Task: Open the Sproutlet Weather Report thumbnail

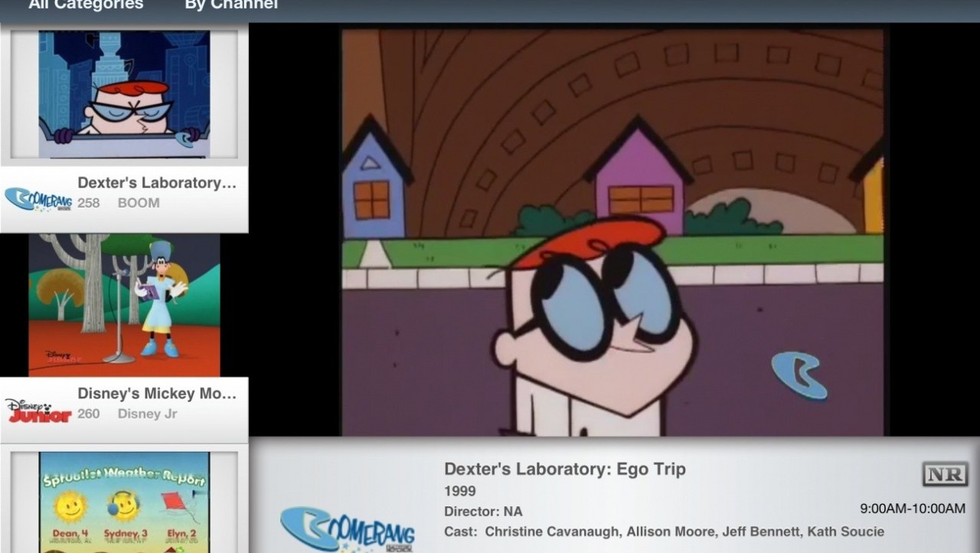Action: coord(124,502)
